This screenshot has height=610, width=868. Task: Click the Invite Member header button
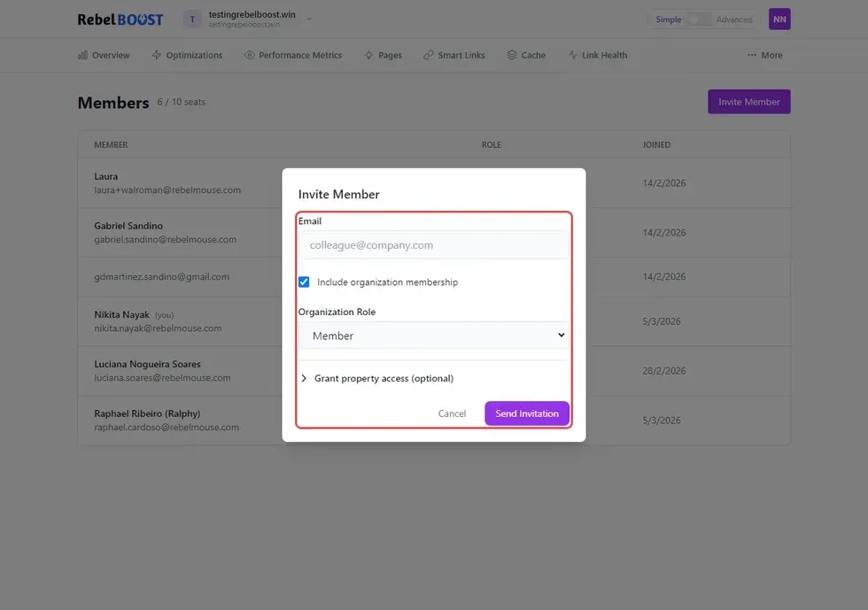tap(748, 102)
